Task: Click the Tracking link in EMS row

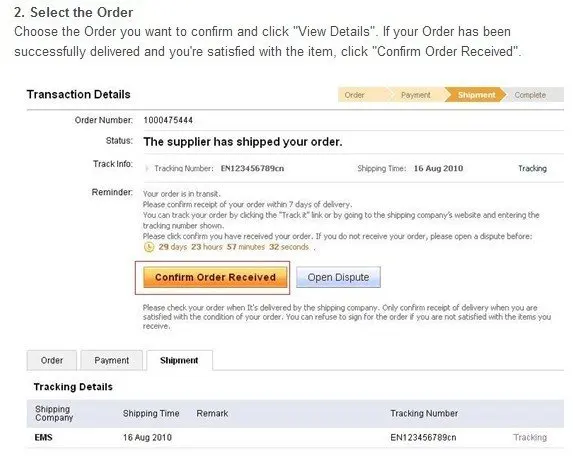Action: click(x=530, y=437)
